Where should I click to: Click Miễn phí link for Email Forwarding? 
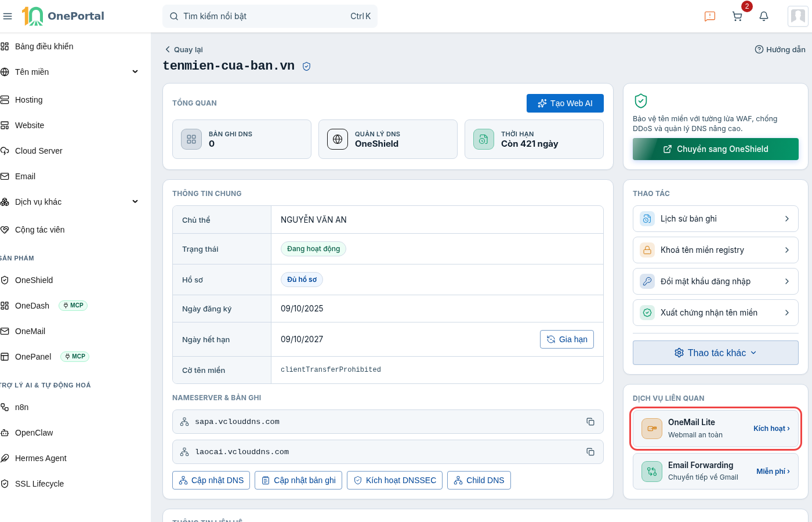tap(773, 472)
